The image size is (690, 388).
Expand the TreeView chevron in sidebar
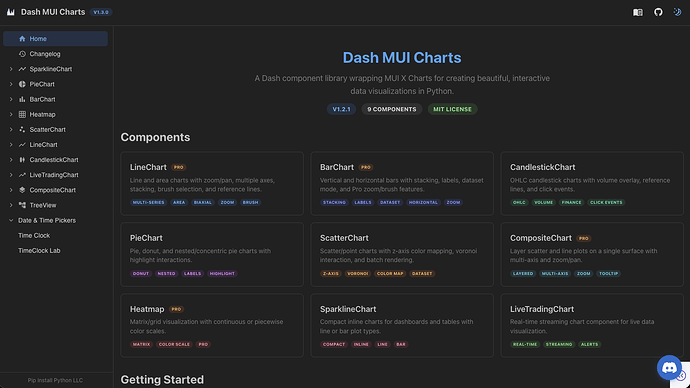pos(11,205)
